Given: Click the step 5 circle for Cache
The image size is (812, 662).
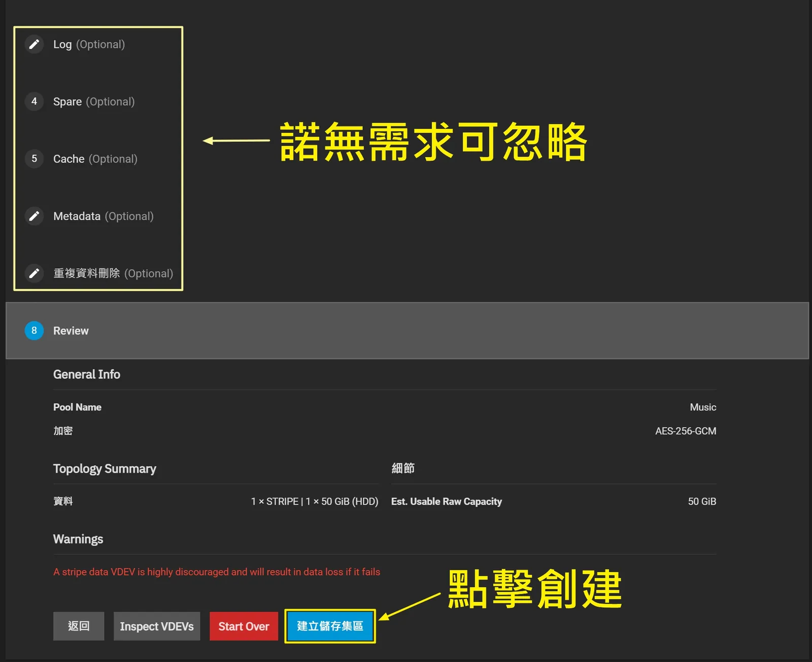Looking at the screenshot, I should [x=34, y=159].
